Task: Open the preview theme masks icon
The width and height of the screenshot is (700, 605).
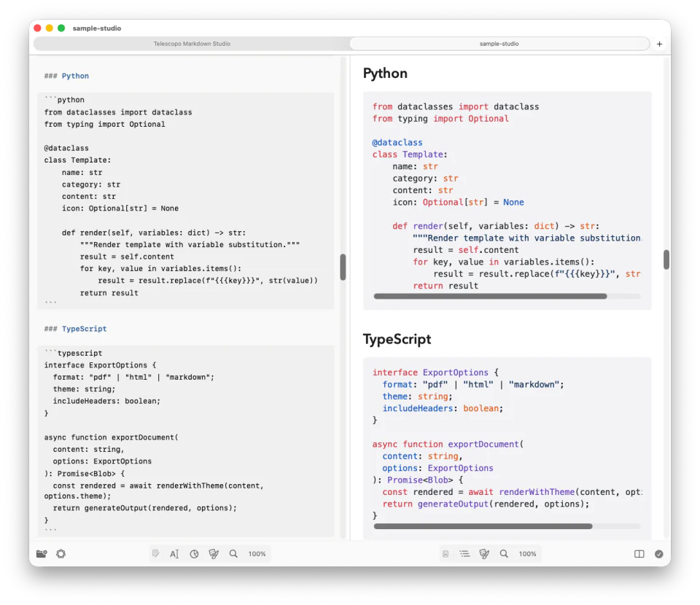Action: click(484, 554)
